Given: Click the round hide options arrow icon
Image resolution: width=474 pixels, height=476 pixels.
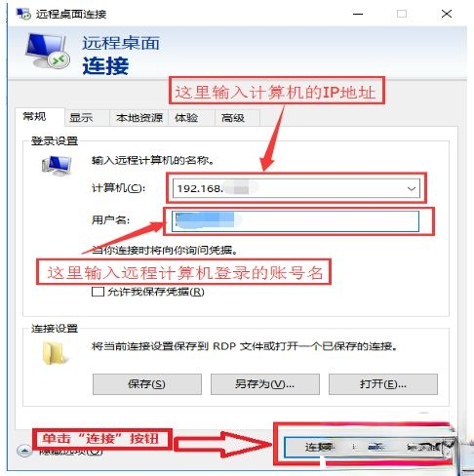Looking at the screenshot, I should tap(24, 451).
